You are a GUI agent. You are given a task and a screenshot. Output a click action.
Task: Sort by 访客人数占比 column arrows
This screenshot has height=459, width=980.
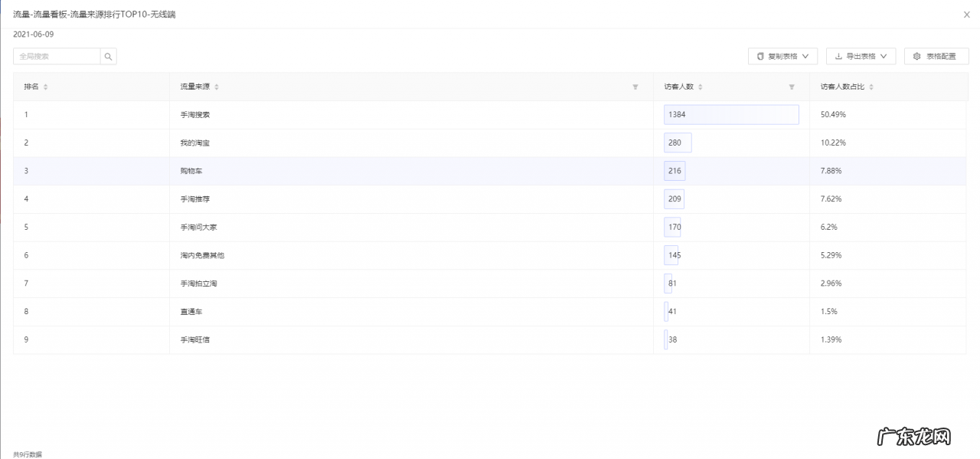871,87
